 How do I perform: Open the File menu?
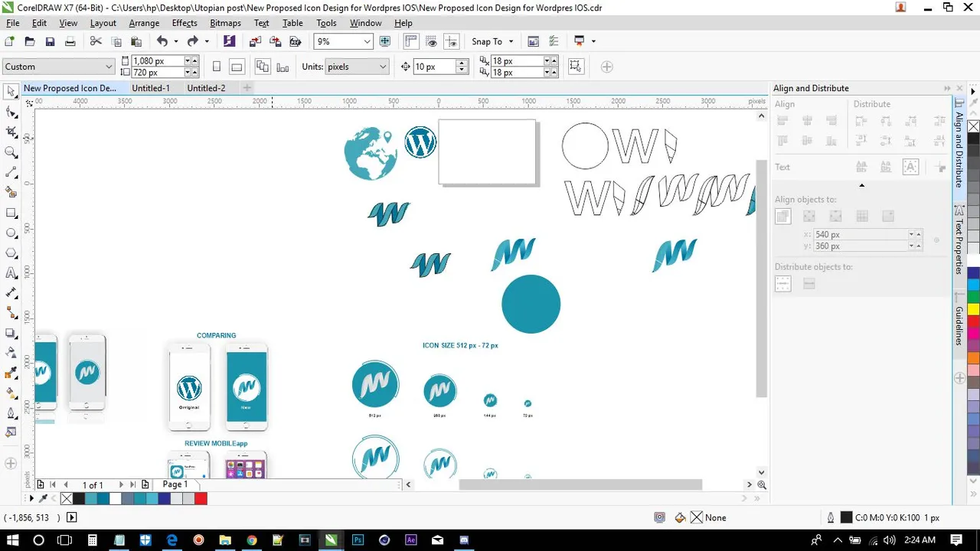(x=13, y=23)
